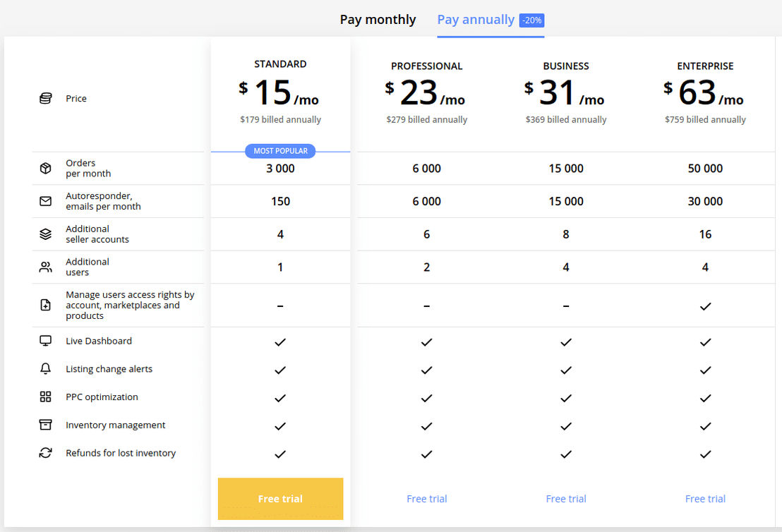Click the Listing change alerts label
Screen dimensions: 782x532
(x=109, y=369)
